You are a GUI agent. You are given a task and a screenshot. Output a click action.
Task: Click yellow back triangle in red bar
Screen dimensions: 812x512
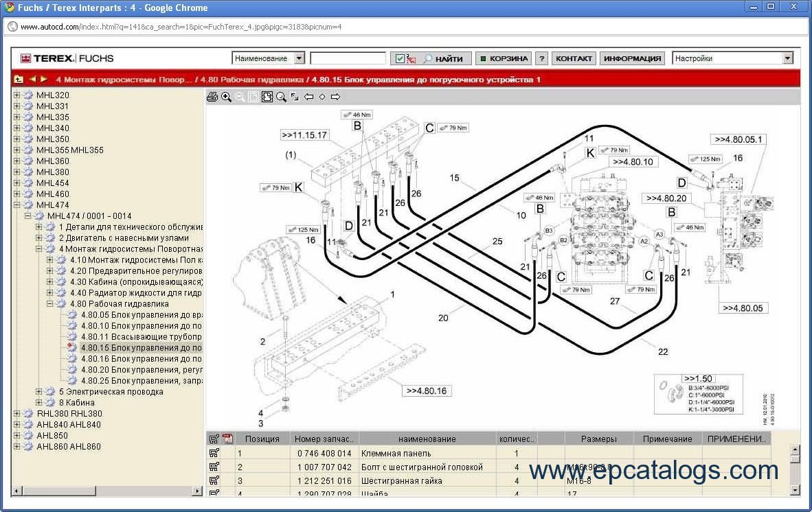tap(32, 79)
